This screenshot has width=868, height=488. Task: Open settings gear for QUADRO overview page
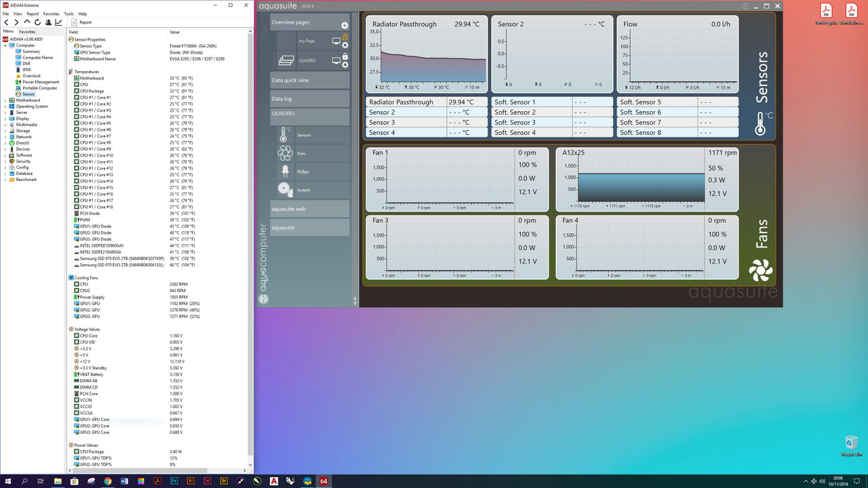tap(345, 65)
